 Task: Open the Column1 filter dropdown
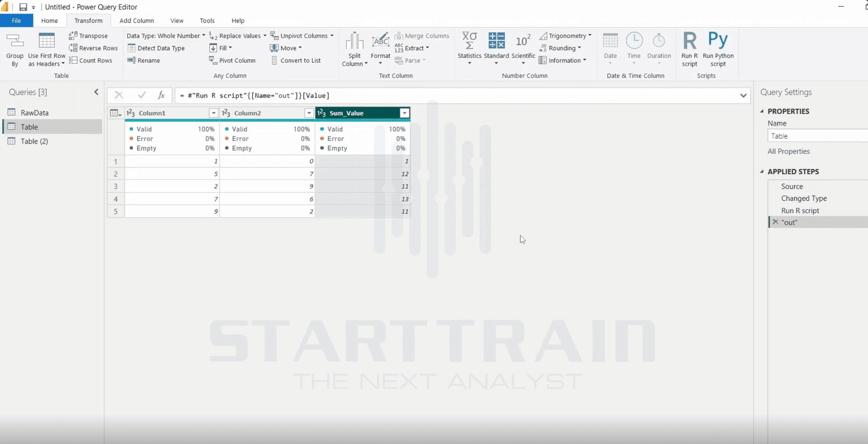tap(213, 113)
